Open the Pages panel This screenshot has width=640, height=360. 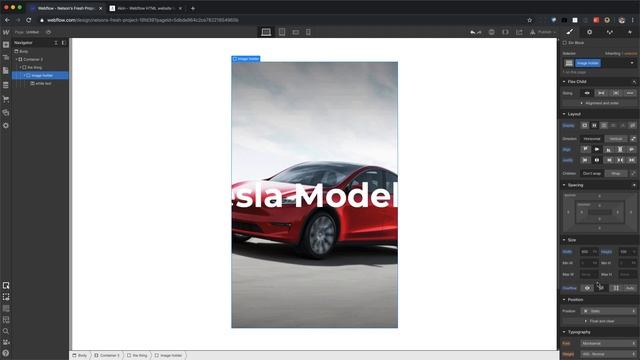pos(6,71)
